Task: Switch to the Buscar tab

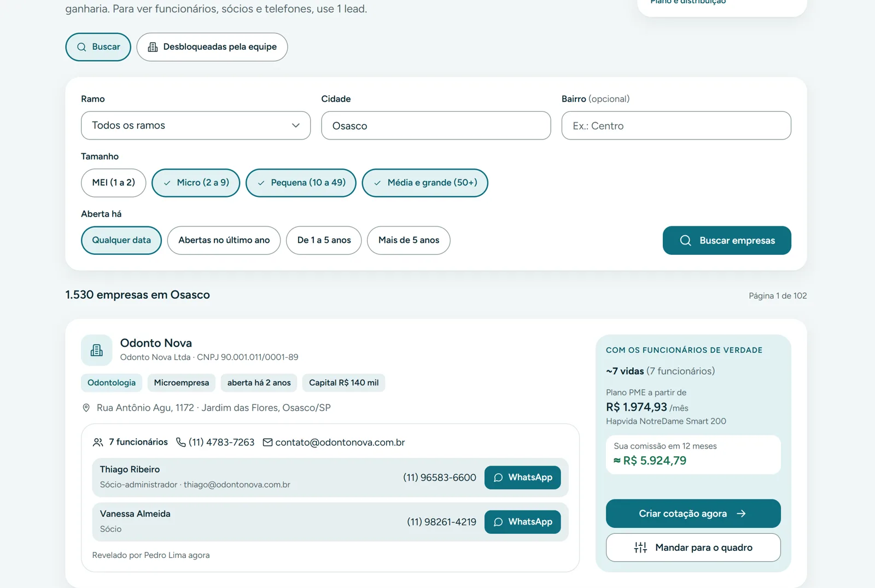Action: pyautogui.click(x=98, y=47)
